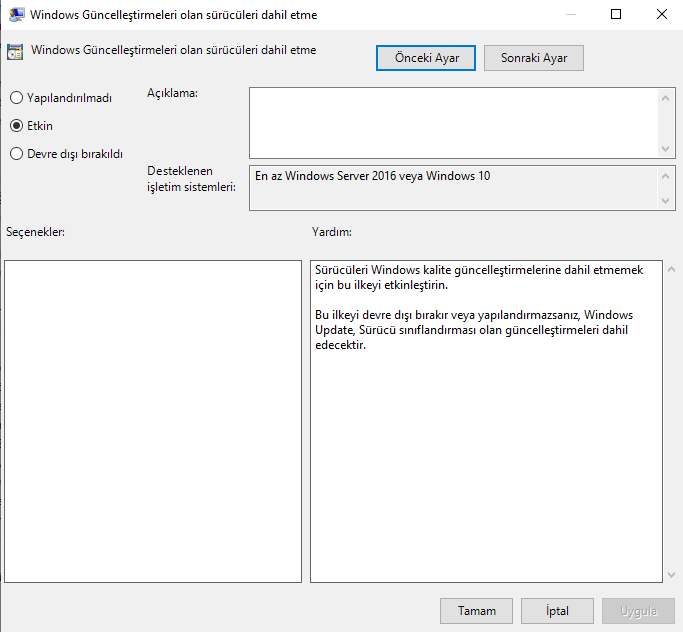Click the Seçenekler options pane
This screenshot has width=683, height=632.
153,421
